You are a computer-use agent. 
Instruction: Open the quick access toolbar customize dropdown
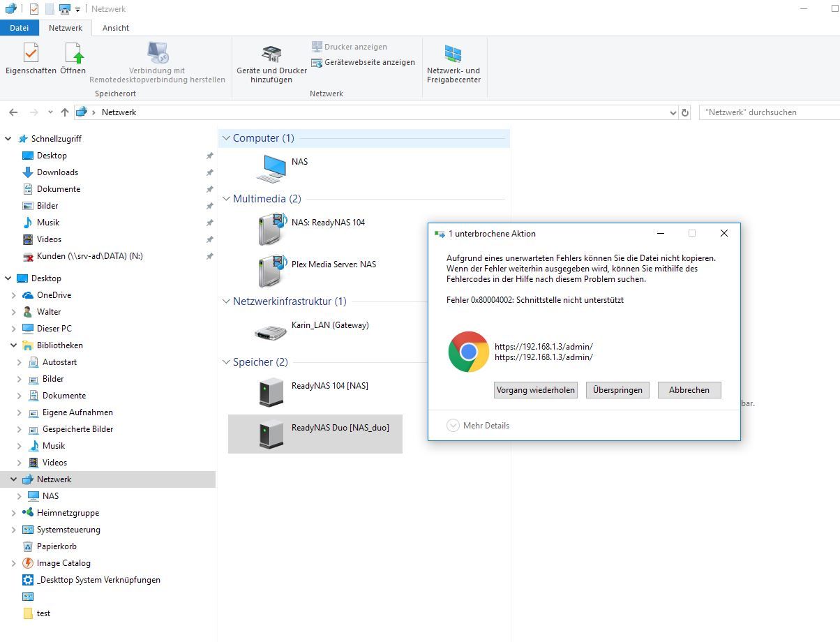pos(77,9)
